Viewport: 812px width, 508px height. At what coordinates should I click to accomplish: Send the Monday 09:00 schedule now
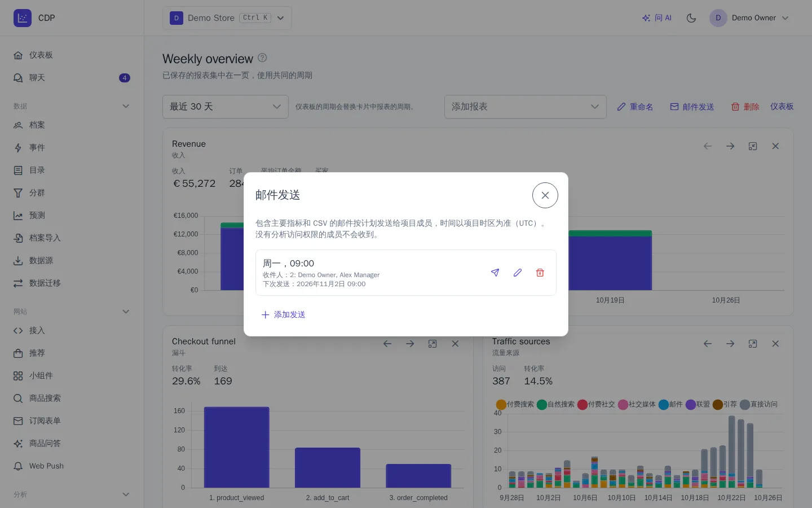click(x=495, y=273)
